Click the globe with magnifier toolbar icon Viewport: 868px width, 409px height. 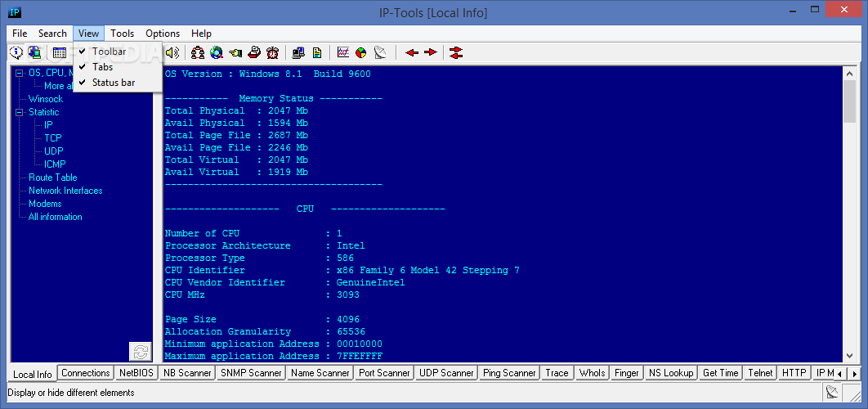click(x=217, y=52)
